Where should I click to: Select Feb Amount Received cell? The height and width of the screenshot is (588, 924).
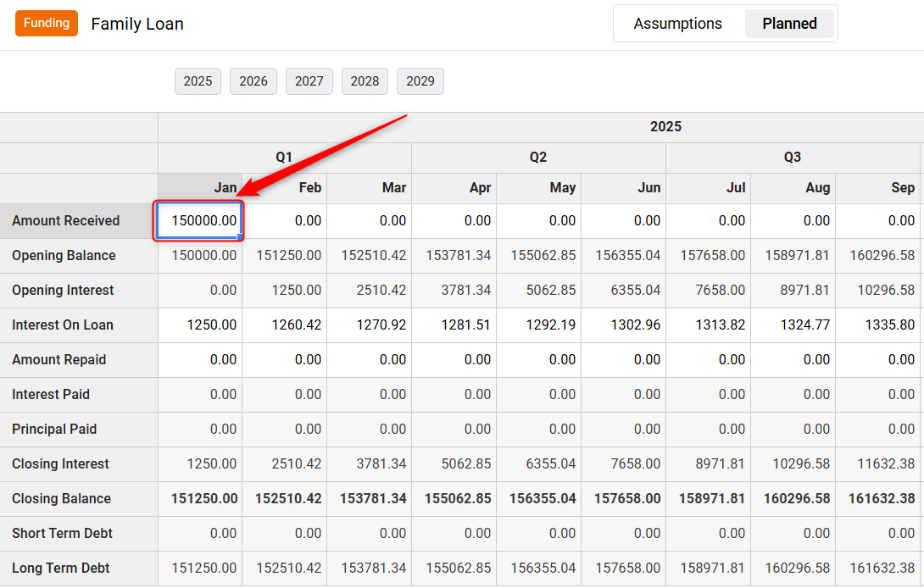[x=285, y=221]
